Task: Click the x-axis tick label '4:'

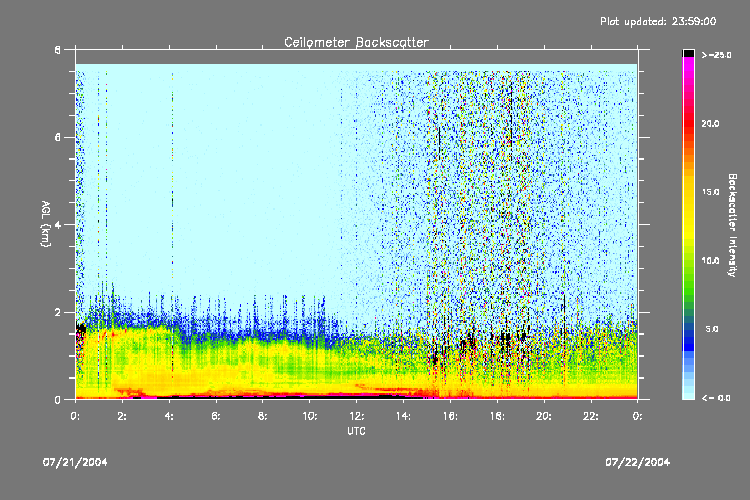Action: click(169, 416)
